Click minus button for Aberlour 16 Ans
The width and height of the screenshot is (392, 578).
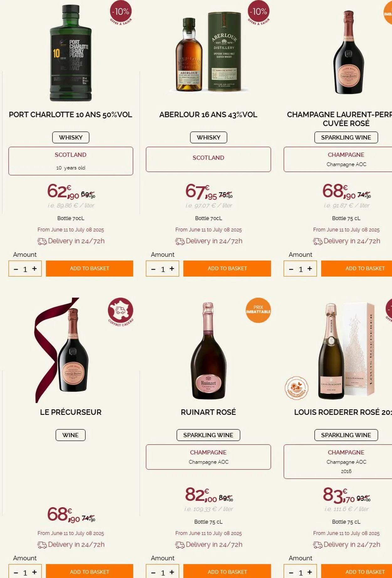click(153, 269)
